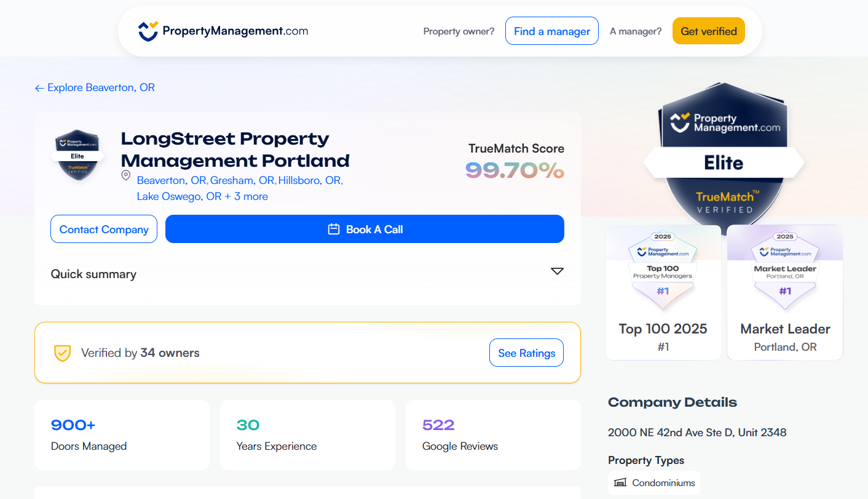Click the 522 Google Reviews card

492,434
